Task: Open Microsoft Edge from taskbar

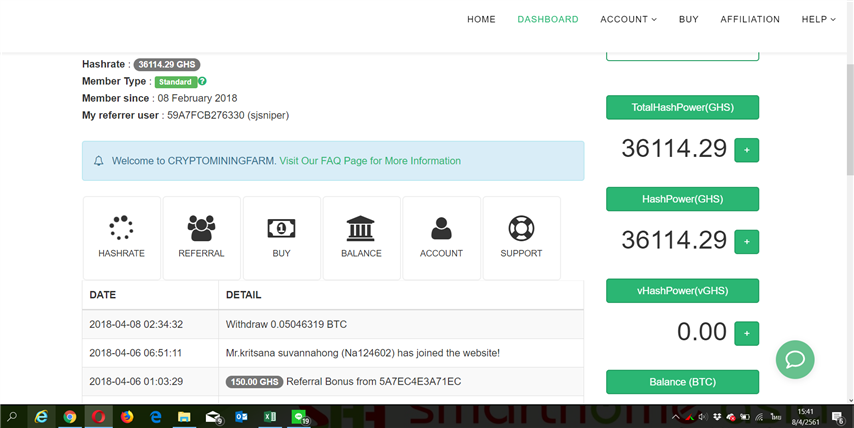Action: point(156,417)
